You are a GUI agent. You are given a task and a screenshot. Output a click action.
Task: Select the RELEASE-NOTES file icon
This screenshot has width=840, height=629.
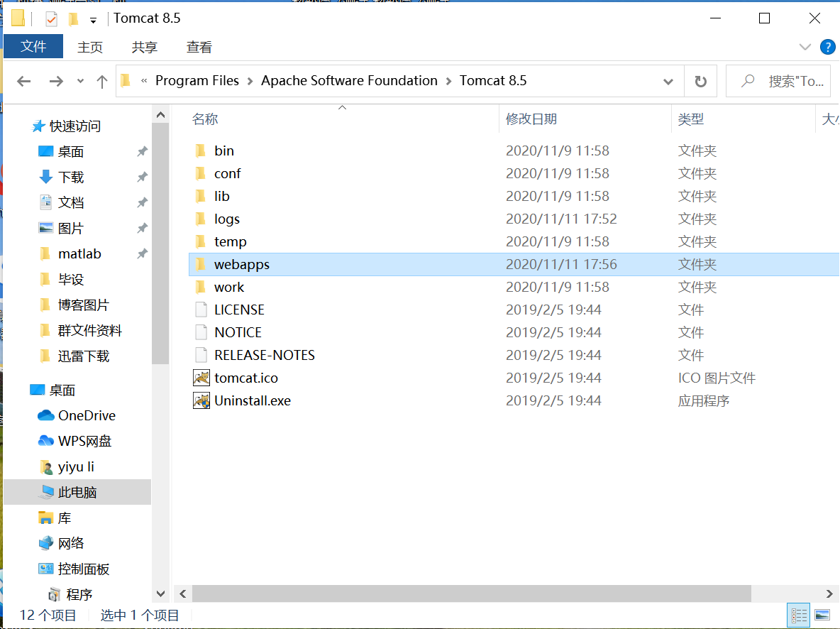201,355
